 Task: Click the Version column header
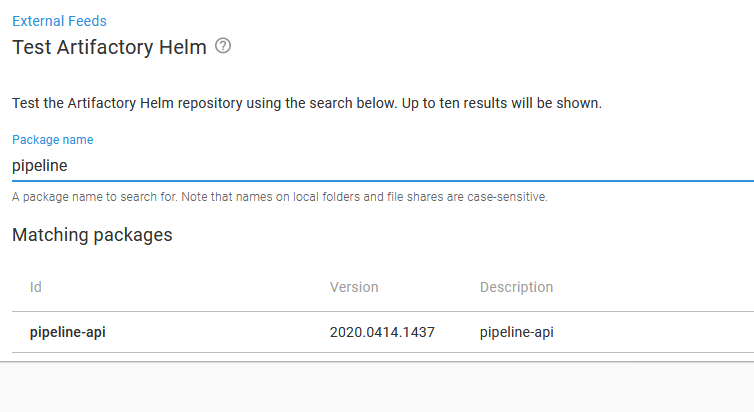pyautogui.click(x=354, y=287)
